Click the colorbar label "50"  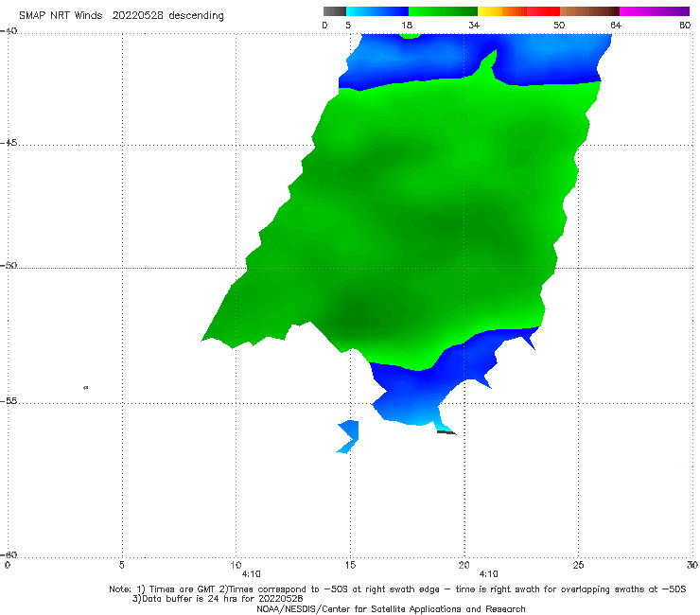(x=559, y=26)
